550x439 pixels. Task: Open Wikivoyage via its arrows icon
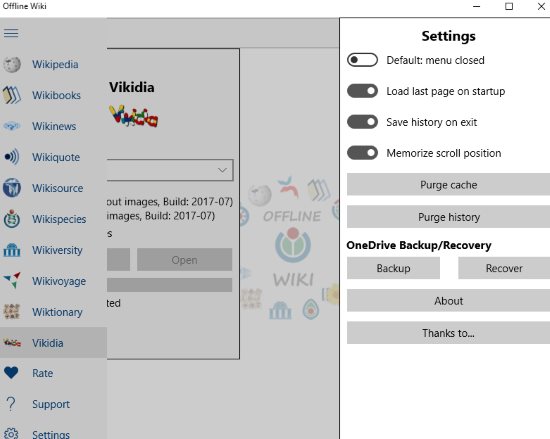coord(12,281)
